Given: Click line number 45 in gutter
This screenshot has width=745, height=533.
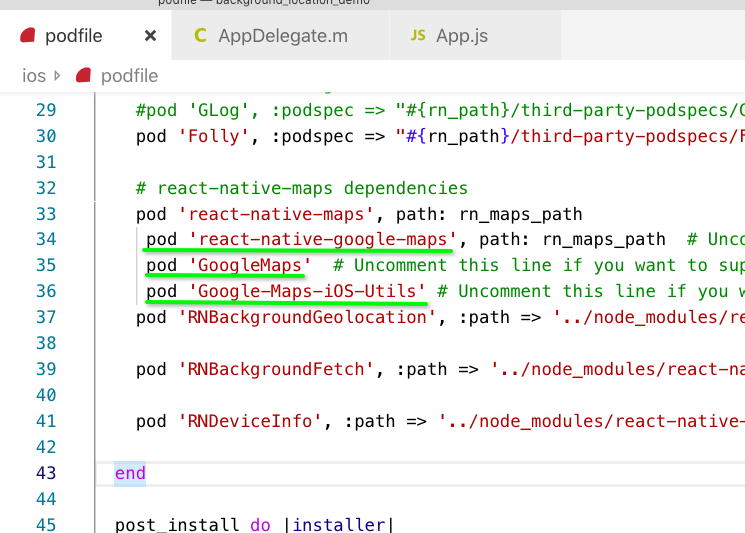Looking at the screenshot, I should (46, 525).
